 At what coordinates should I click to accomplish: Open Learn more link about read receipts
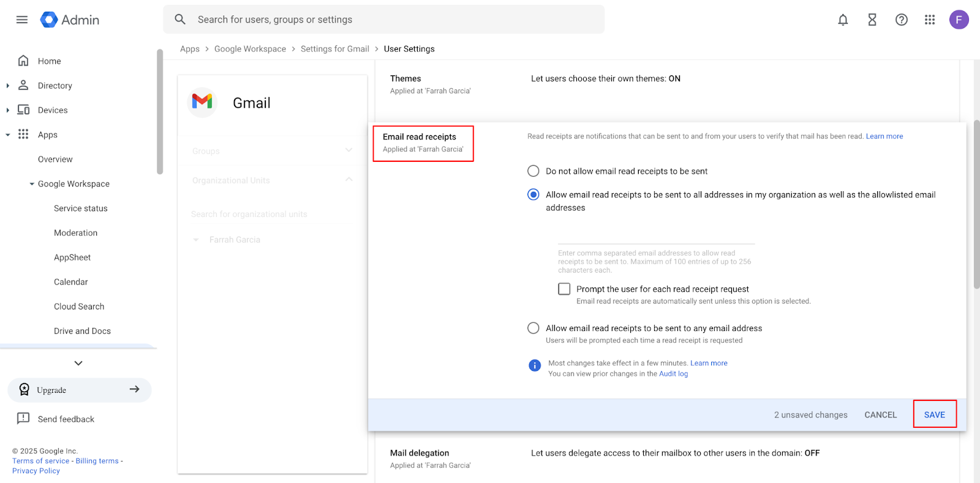tap(884, 136)
